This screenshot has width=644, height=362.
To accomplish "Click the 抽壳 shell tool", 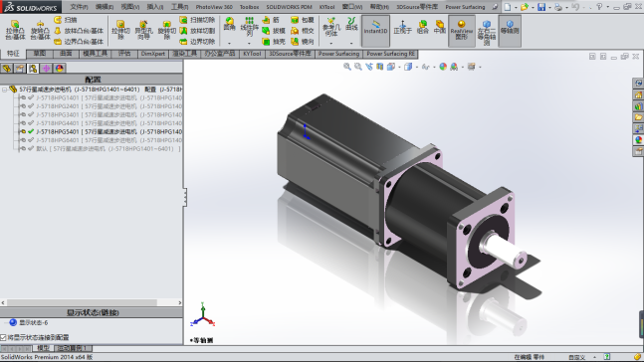I will (x=274, y=42).
